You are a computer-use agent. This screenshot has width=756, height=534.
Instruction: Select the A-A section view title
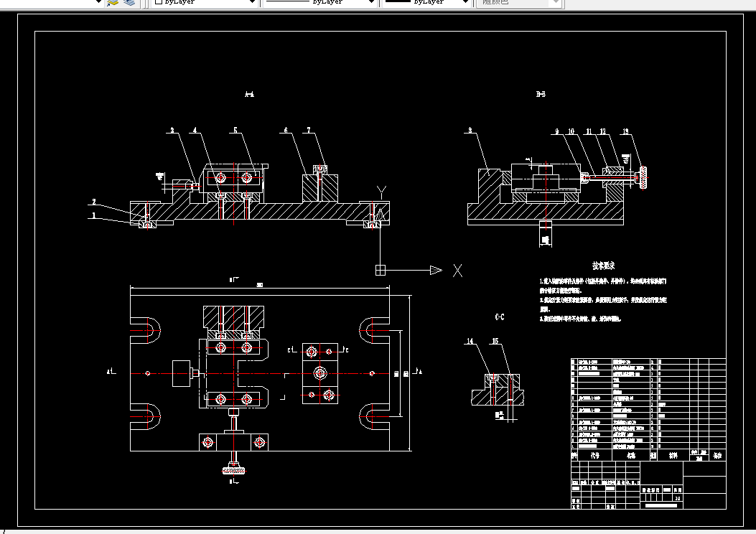click(x=249, y=95)
